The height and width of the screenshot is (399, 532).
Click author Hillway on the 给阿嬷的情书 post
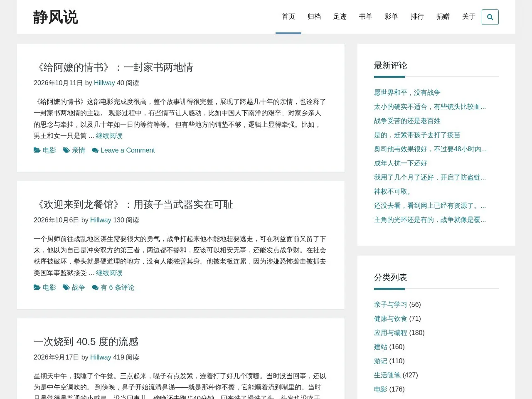tap(104, 83)
